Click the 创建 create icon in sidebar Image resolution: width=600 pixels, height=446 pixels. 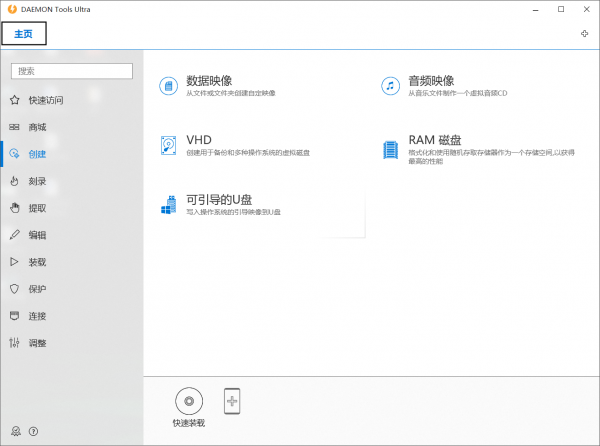click(x=14, y=154)
